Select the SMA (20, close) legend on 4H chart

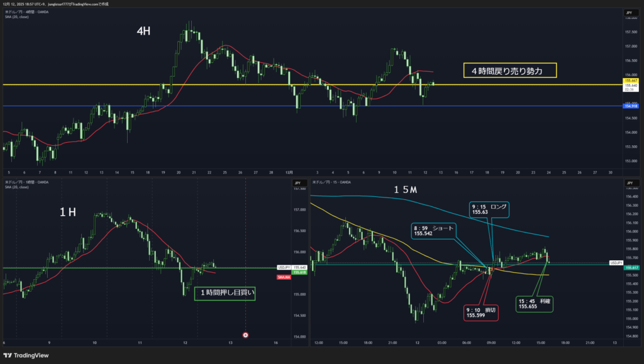pos(16,16)
